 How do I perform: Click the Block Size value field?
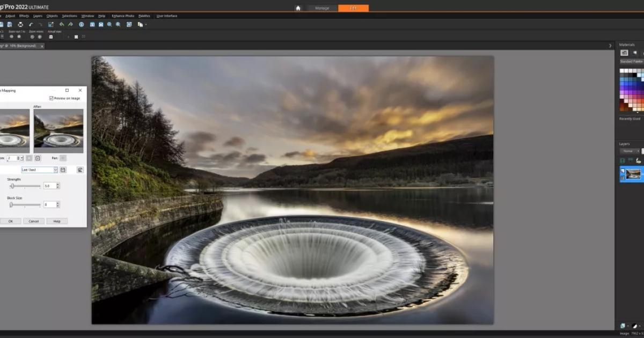[x=49, y=204]
